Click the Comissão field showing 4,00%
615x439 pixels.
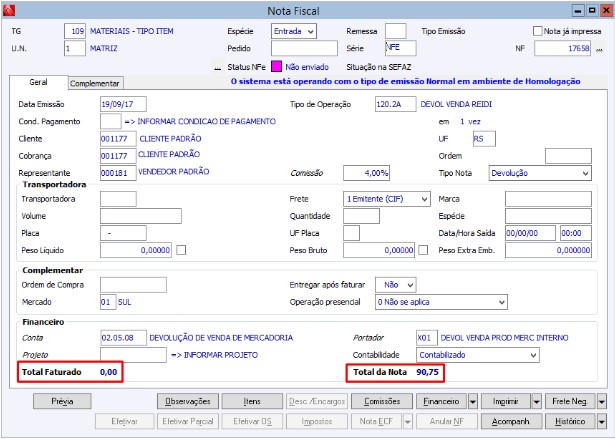366,173
